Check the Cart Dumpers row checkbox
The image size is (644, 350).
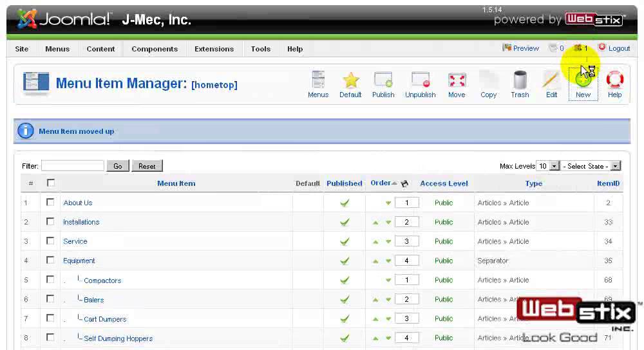coord(50,318)
